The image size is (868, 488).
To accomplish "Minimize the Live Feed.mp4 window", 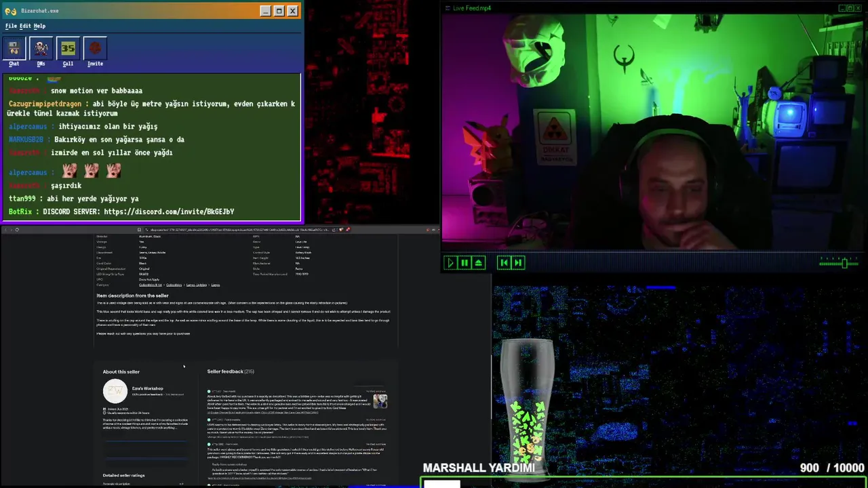I will (842, 8).
